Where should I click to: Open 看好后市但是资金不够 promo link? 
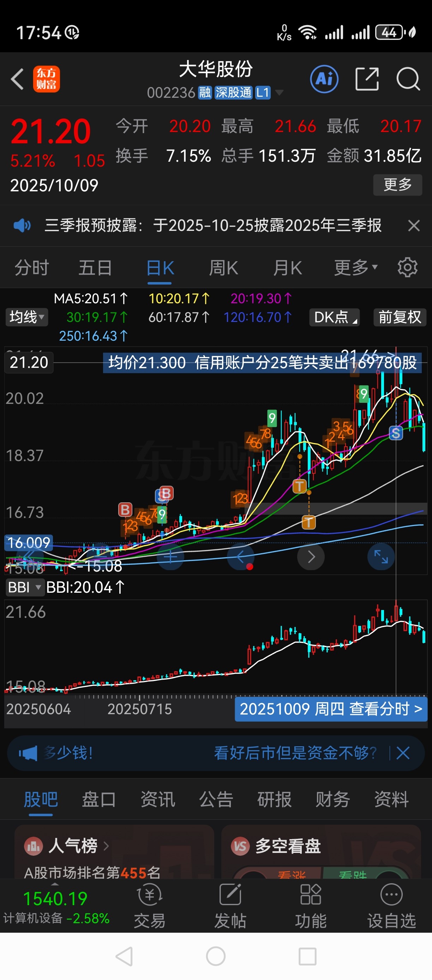(295, 753)
